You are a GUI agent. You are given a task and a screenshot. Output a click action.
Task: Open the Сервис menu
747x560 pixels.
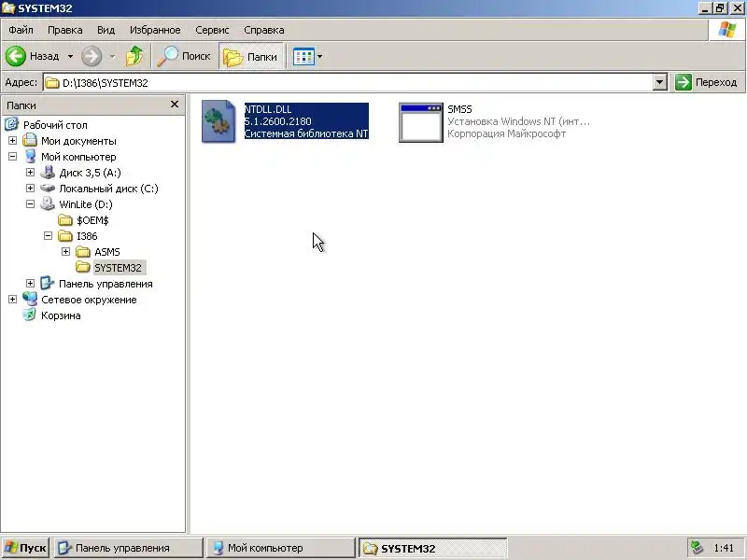pos(212,30)
